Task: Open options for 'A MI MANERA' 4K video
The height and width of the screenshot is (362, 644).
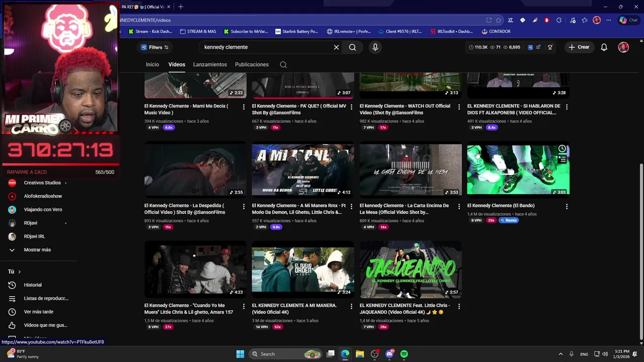Action: click(x=351, y=306)
